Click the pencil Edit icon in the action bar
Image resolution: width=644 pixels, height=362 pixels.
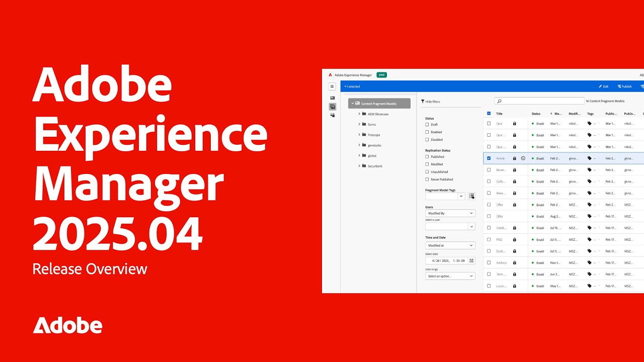click(600, 86)
